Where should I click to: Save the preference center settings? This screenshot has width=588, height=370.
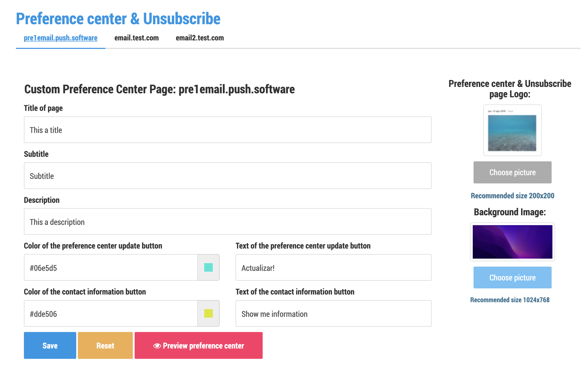coord(50,345)
